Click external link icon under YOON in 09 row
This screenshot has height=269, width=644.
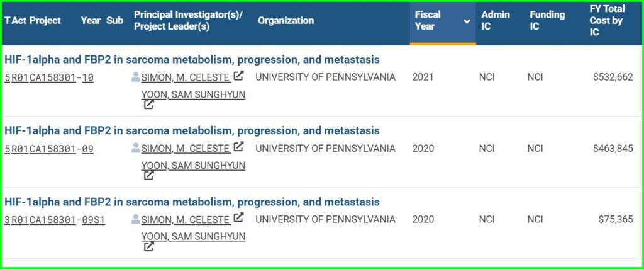coord(148,176)
